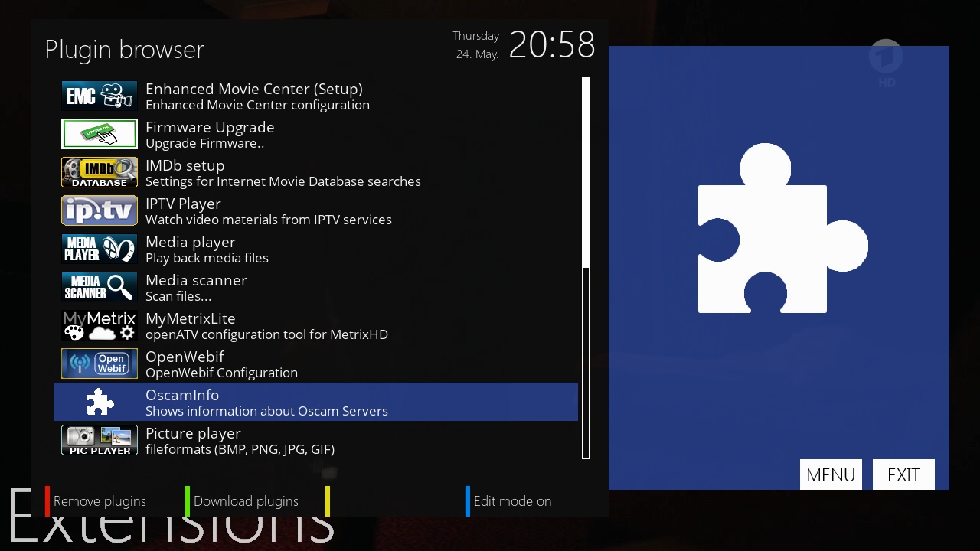Click the Pic Player camera icon
980x551 pixels.
pos(100,441)
